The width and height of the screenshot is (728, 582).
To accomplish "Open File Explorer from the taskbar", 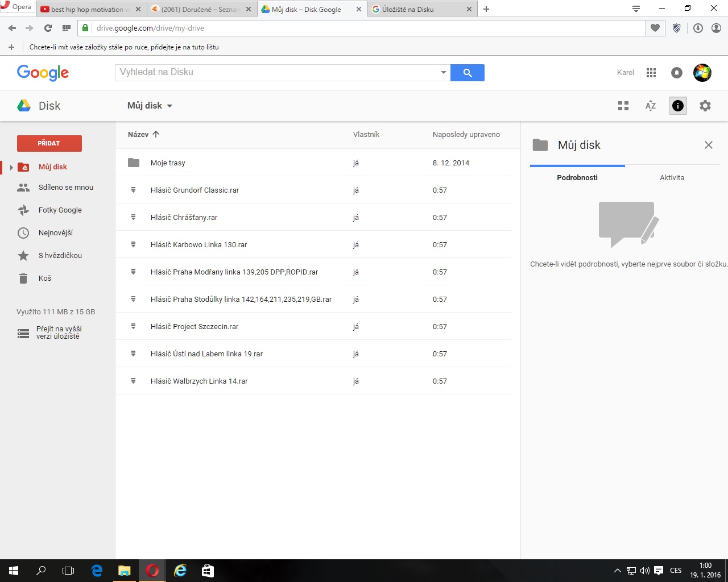I will pos(124,571).
